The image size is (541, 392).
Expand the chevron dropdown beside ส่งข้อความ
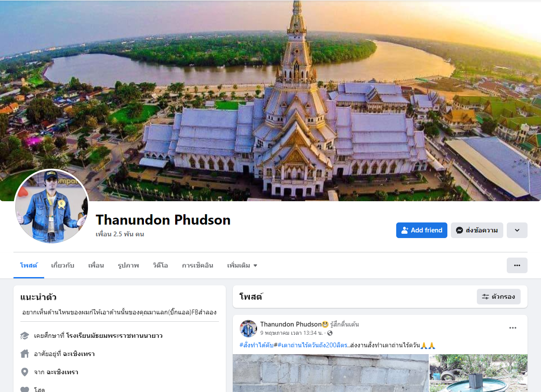tap(517, 230)
